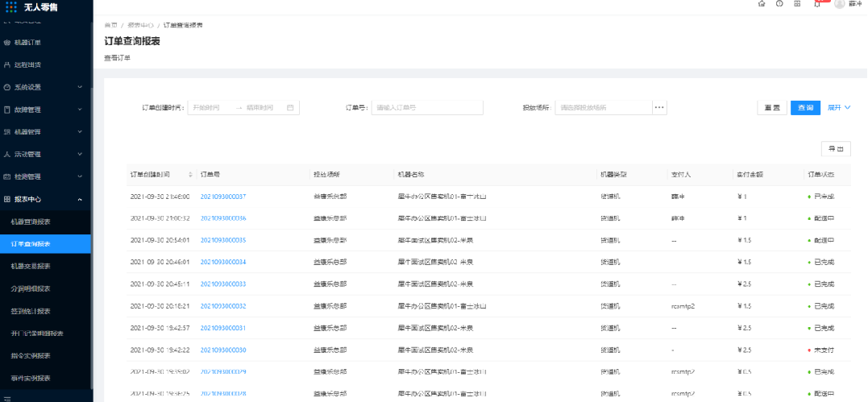
Task: Select 订单查询报表 in sidebar
Action: tap(45, 243)
